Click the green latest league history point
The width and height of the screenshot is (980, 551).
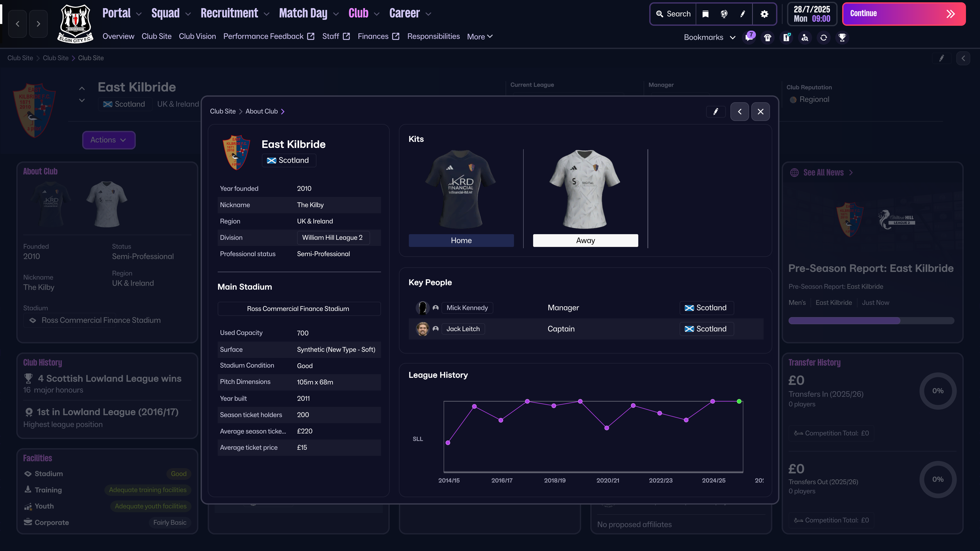coord(739,401)
